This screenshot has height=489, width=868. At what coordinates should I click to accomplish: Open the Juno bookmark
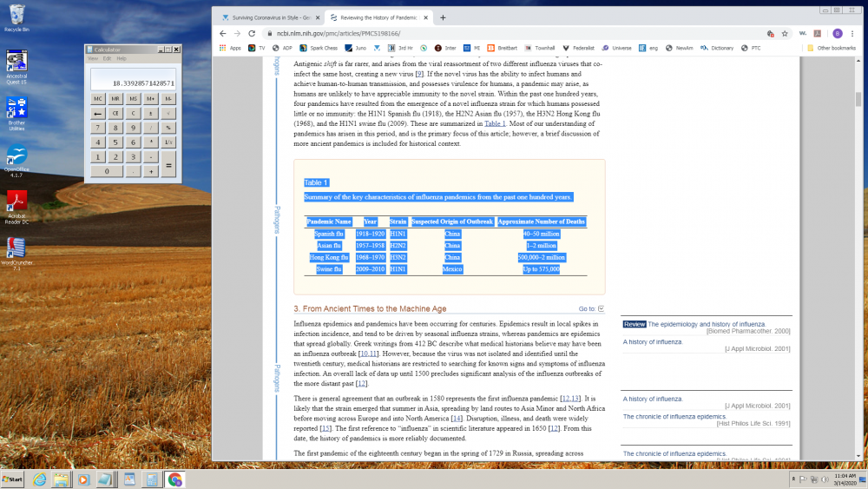point(355,48)
